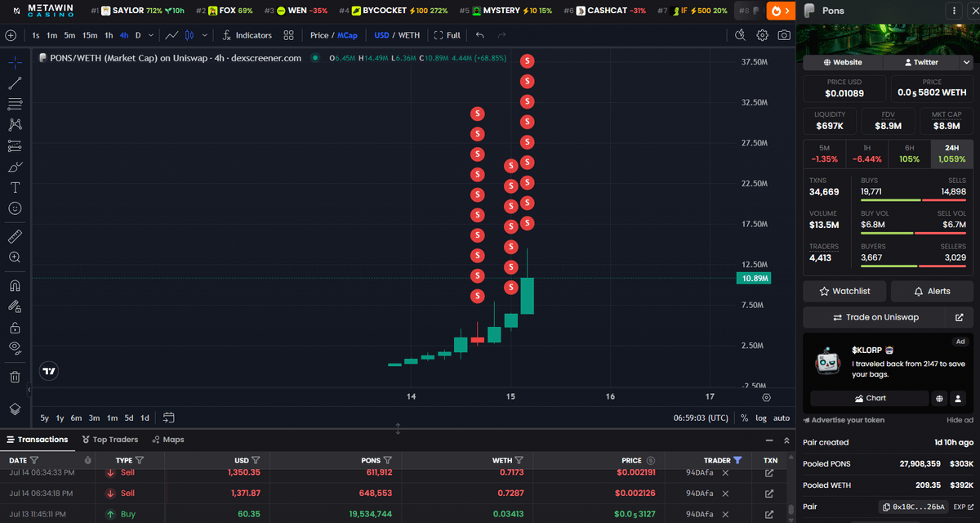The height and width of the screenshot is (523, 980).
Task: Choose the forecasting and measurement tool
Action: click(x=15, y=146)
